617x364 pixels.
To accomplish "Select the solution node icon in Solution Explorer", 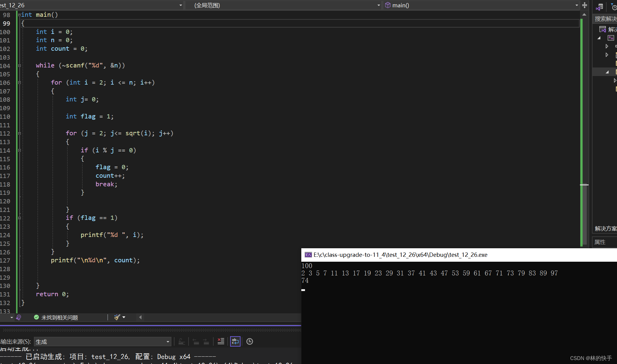I will [x=603, y=29].
